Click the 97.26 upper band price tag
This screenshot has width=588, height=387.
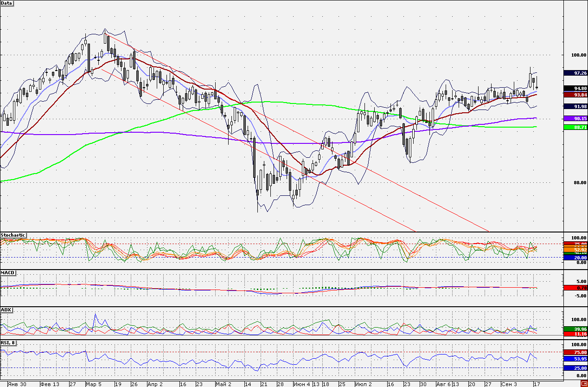(x=575, y=73)
